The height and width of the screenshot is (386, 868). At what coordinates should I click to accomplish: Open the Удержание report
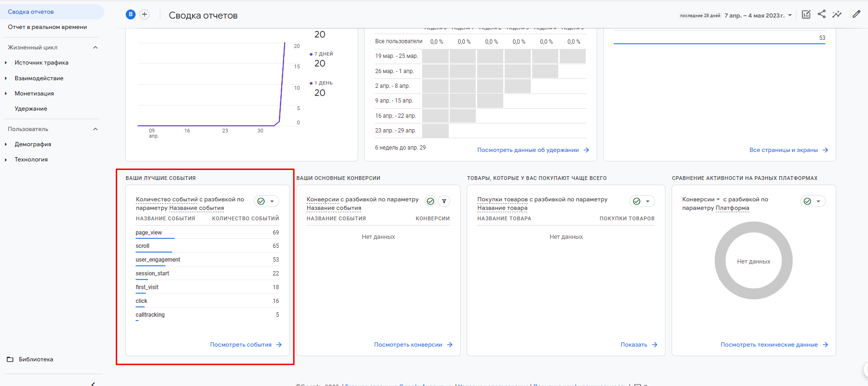click(31, 109)
